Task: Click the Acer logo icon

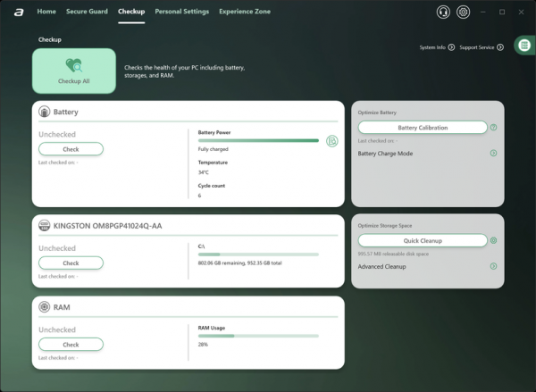Action: 19,13
